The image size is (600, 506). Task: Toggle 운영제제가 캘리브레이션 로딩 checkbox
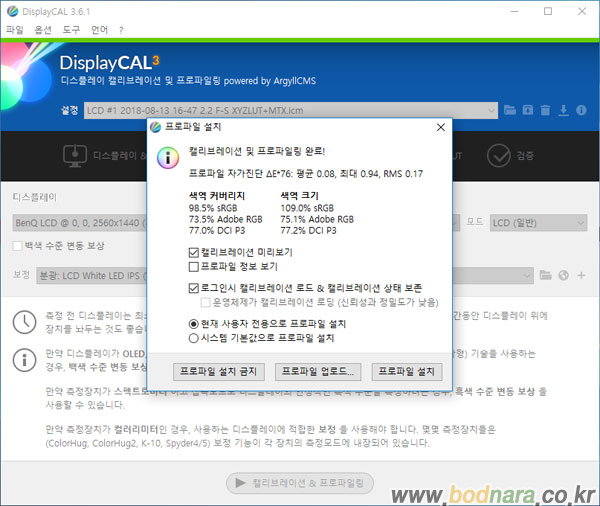coord(205,303)
